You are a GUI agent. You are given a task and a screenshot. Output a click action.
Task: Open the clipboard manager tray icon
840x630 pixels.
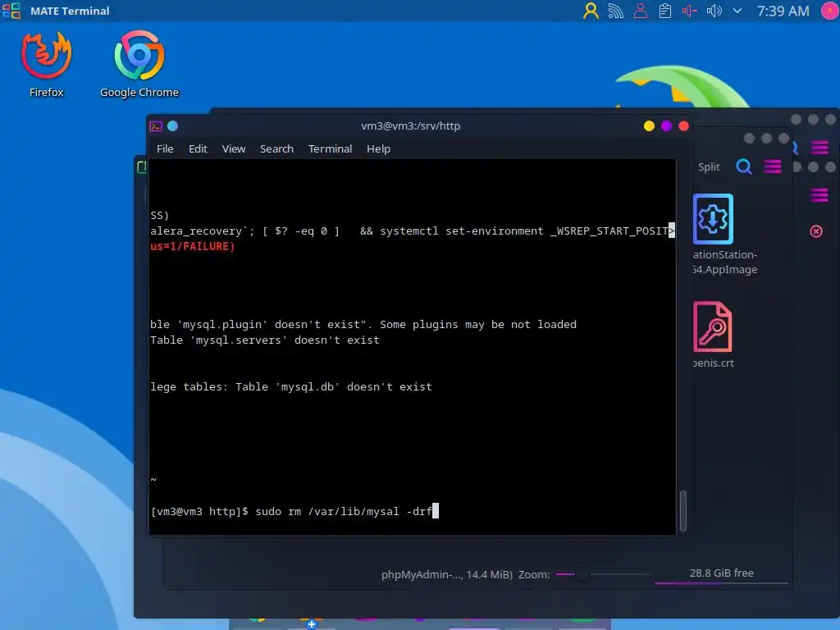point(664,11)
